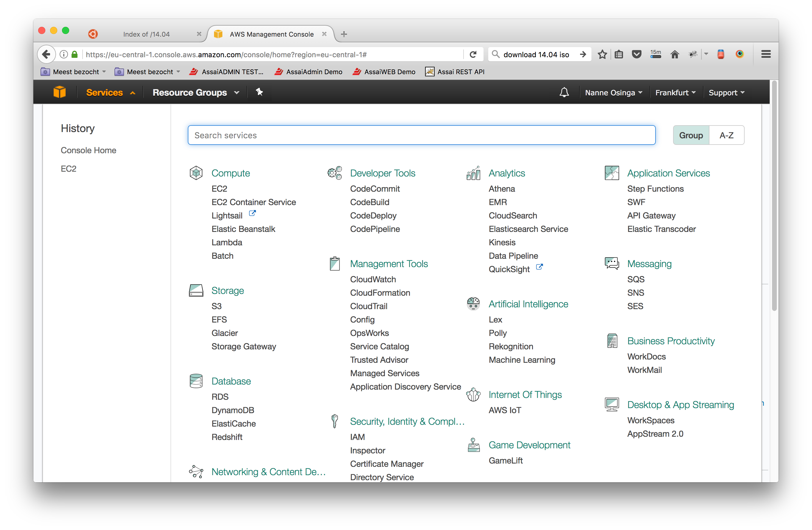Click the Storage category icon
The height and width of the screenshot is (530, 812).
(196, 290)
